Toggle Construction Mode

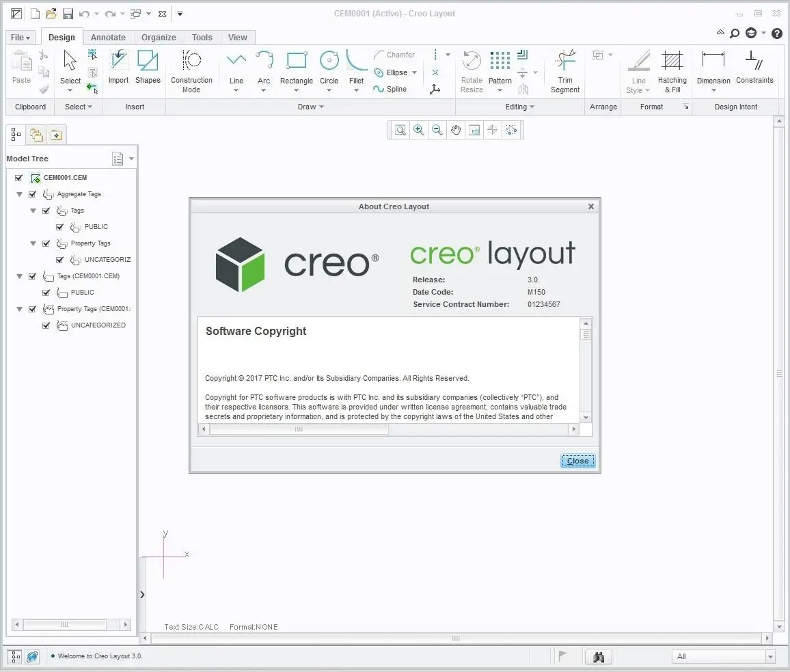click(191, 71)
